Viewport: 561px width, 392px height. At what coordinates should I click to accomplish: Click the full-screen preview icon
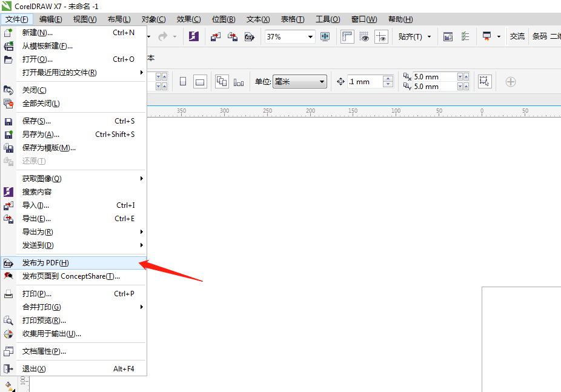[x=325, y=36]
